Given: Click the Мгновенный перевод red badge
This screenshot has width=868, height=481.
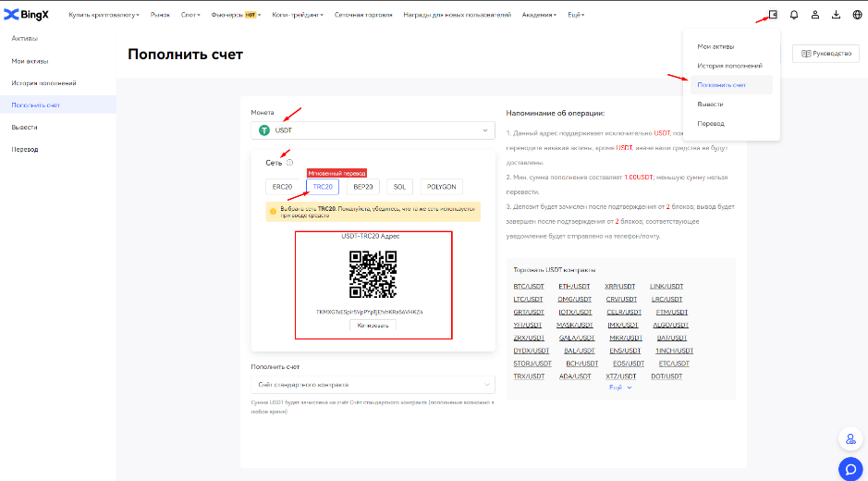Looking at the screenshot, I should tap(337, 174).
